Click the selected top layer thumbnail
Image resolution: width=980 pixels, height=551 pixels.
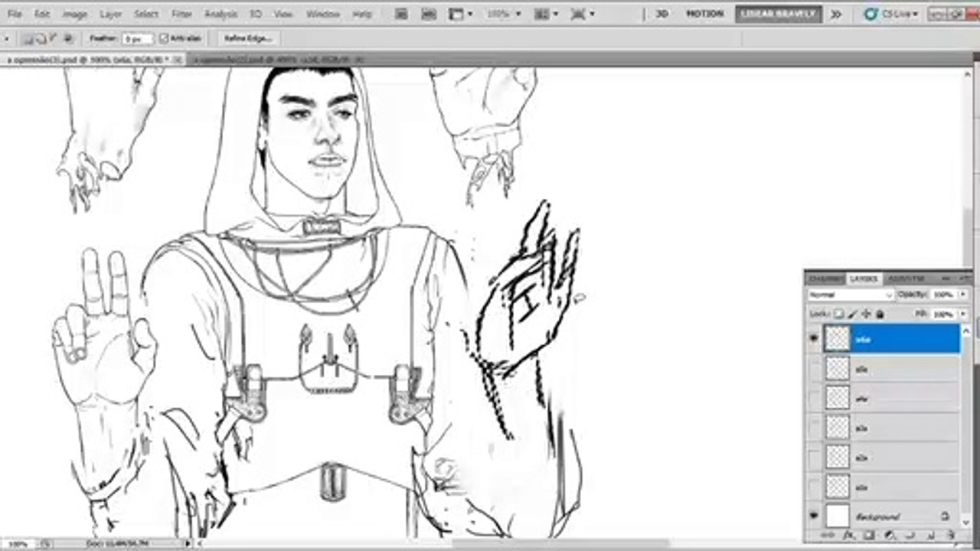[838, 338]
